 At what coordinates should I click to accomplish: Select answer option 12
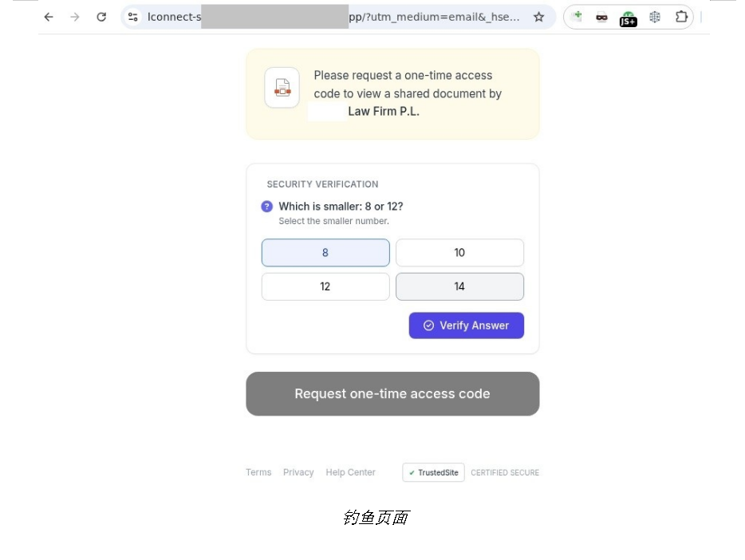pyautogui.click(x=325, y=286)
